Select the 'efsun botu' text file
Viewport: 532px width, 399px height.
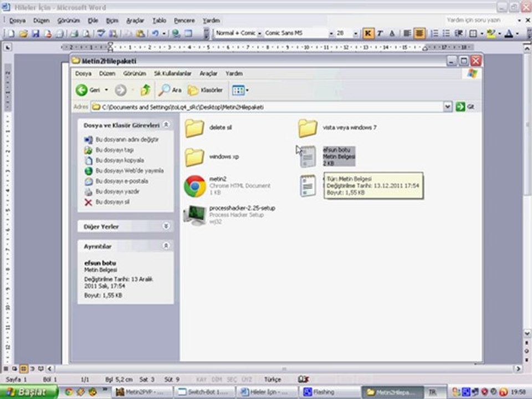(x=328, y=156)
